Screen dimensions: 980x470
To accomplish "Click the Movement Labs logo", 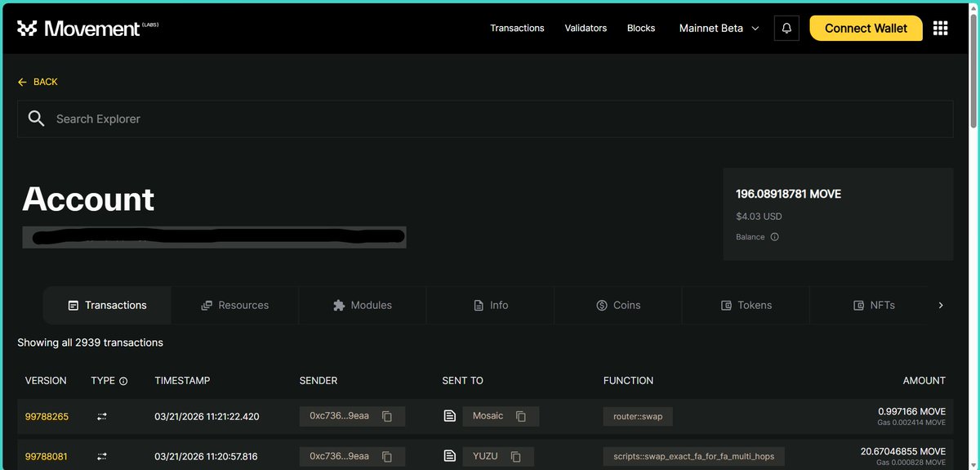I will coord(87,28).
